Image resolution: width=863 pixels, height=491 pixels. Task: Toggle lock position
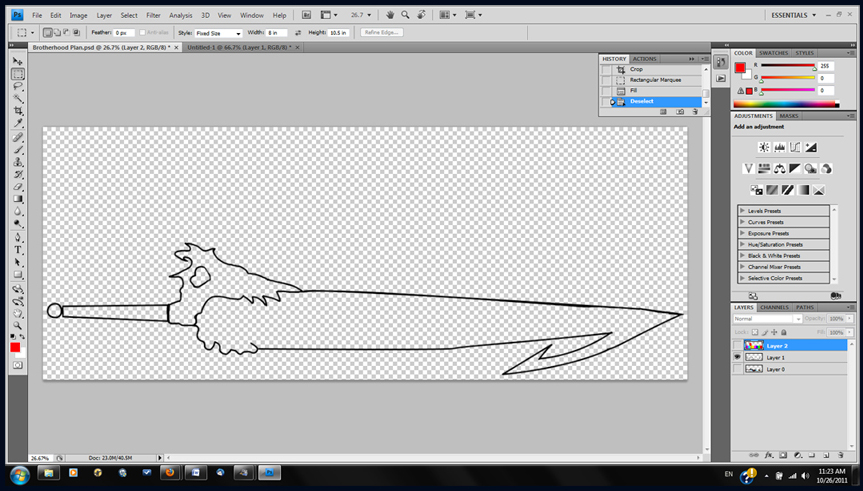[774, 332]
